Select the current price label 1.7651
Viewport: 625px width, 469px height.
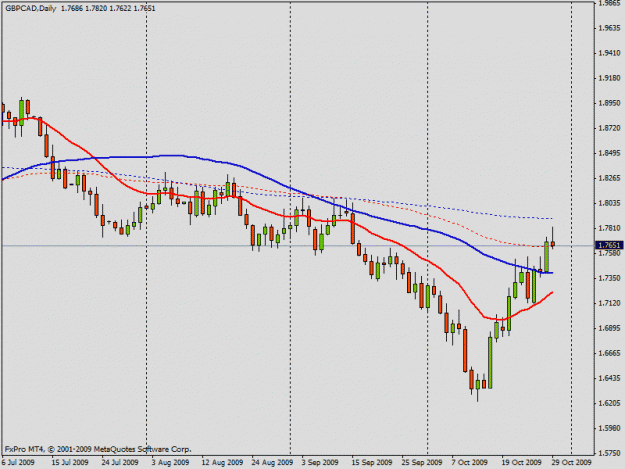click(x=608, y=245)
